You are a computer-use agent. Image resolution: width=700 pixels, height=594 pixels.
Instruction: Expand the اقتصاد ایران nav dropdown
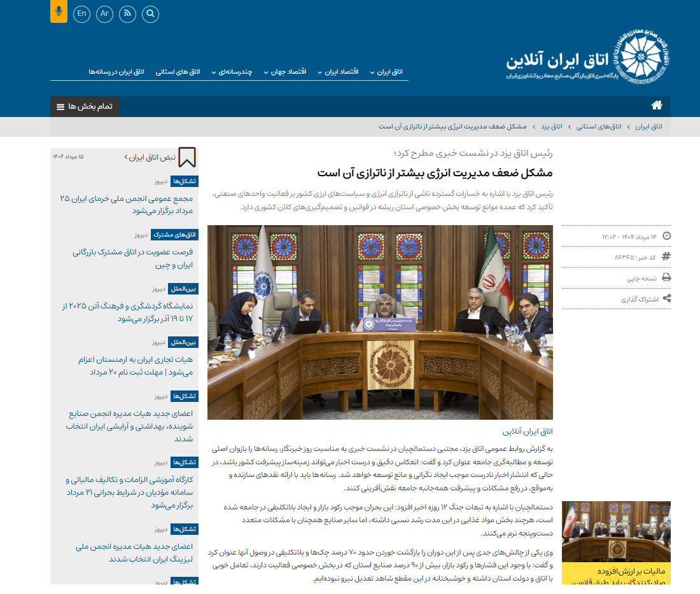(338, 72)
